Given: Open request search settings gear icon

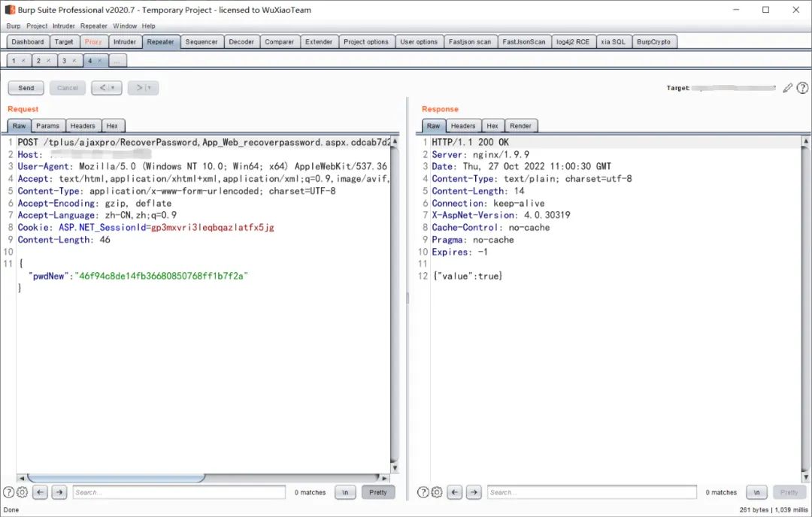Looking at the screenshot, I should [x=22, y=492].
